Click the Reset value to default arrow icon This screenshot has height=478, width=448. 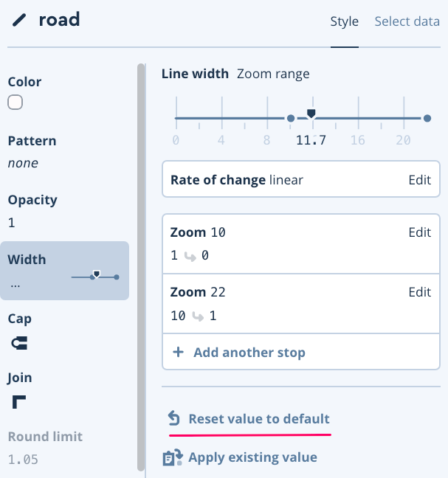pos(173,419)
